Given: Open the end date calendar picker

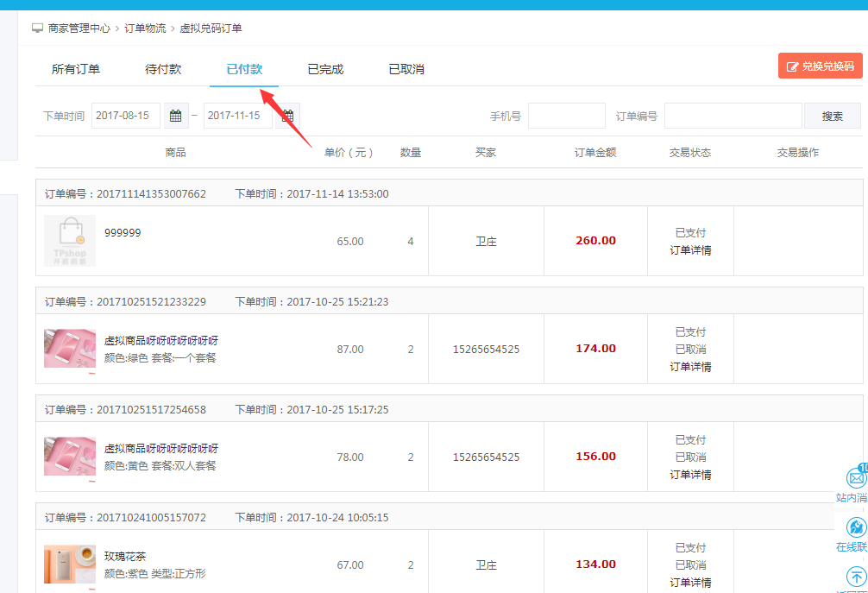Looking at the screenshot, I should coord(288,116).
